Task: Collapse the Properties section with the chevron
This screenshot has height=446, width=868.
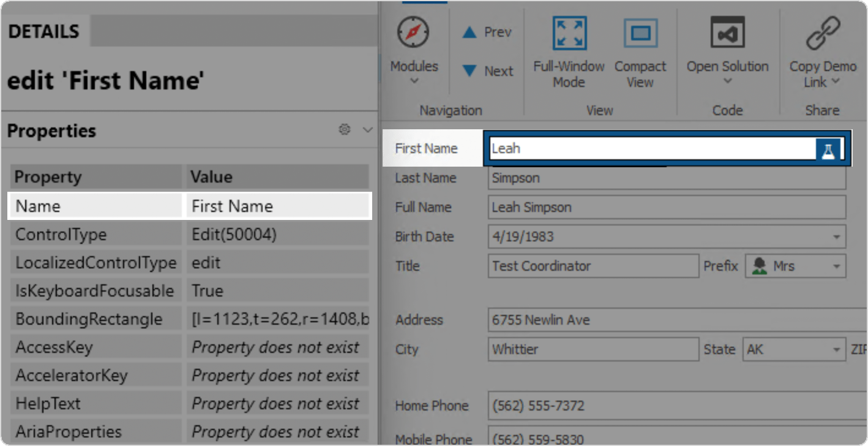Action: point(367,130)
